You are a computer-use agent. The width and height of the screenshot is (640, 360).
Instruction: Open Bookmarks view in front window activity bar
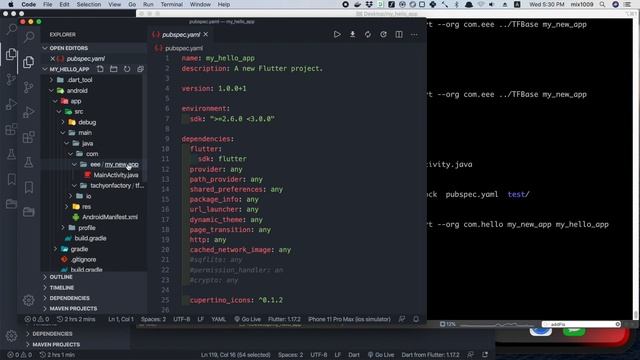29,187
